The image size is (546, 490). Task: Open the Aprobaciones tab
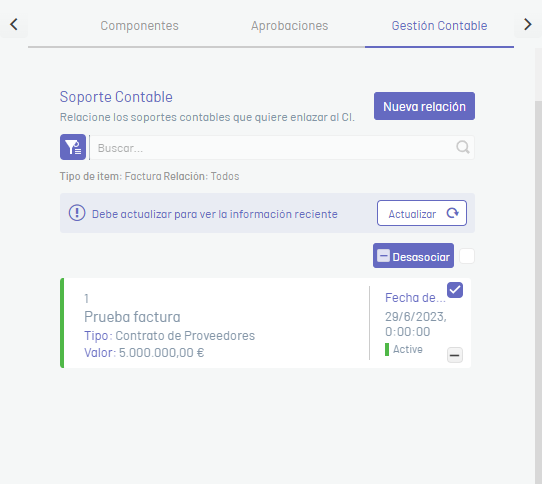tap(289, 26)
